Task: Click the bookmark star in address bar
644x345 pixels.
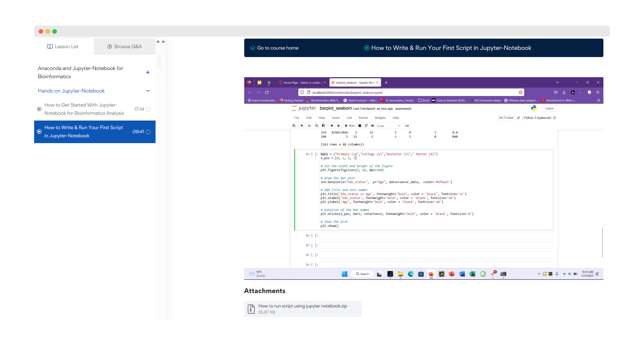Action: [x=521, y=93]
